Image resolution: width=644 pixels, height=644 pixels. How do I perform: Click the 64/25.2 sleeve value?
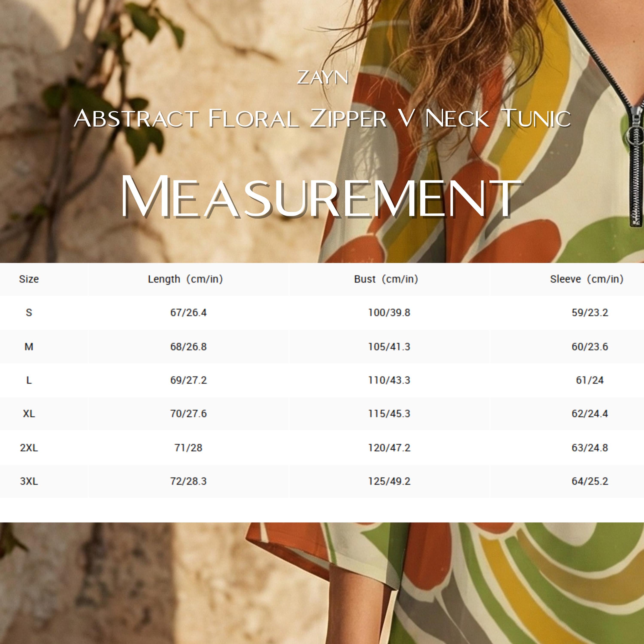pyautogui.click(x=590, y=481)
